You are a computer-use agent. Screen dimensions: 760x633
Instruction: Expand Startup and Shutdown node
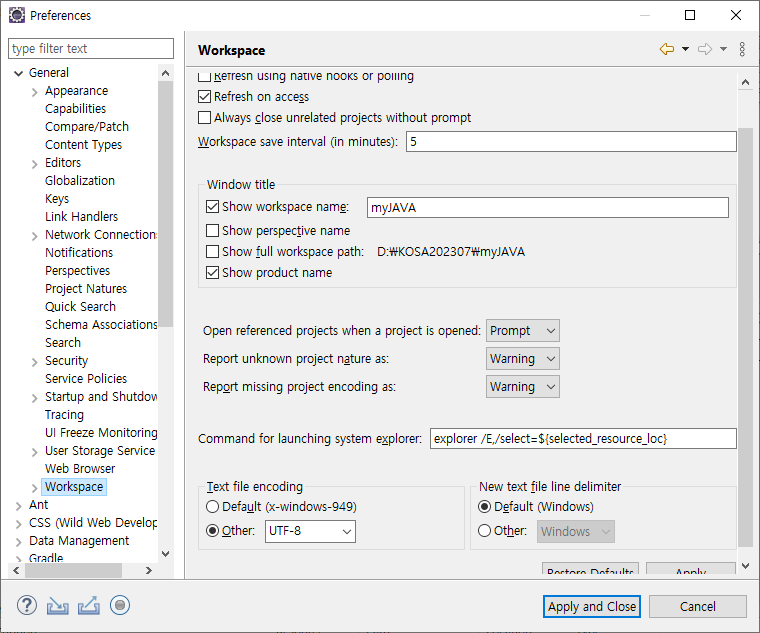tap(34, 397)
